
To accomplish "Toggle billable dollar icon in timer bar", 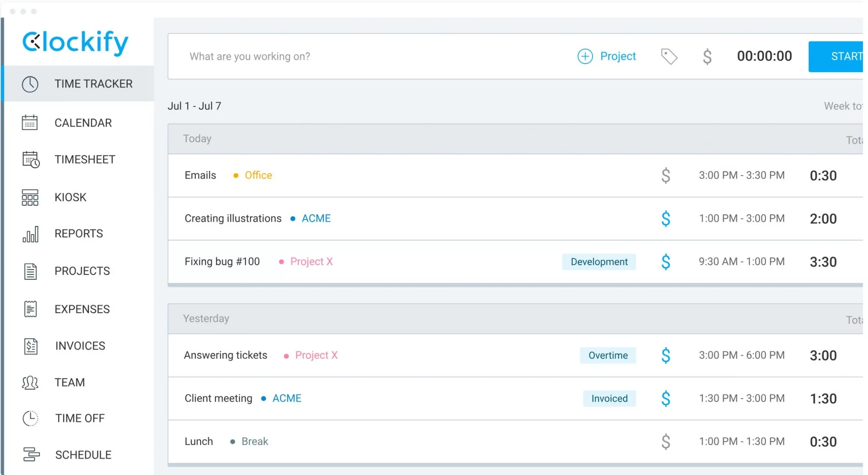I will point(707,56).
